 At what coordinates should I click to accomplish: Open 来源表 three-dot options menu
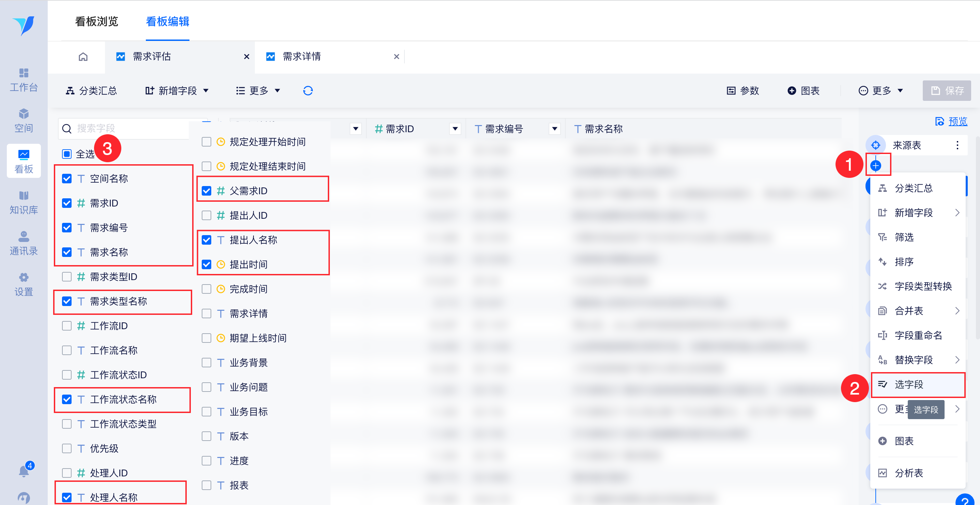pos(957,145)
